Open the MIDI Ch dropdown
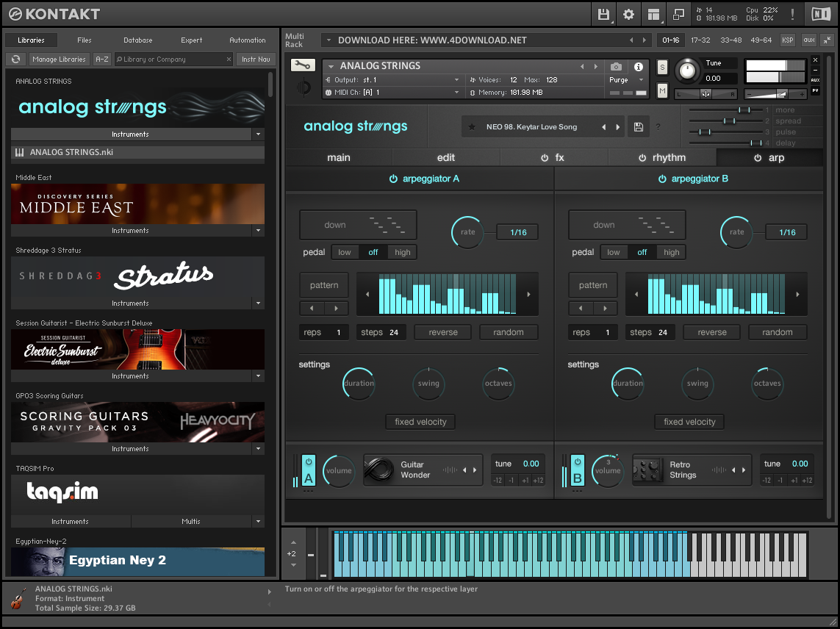 (392, 93)
